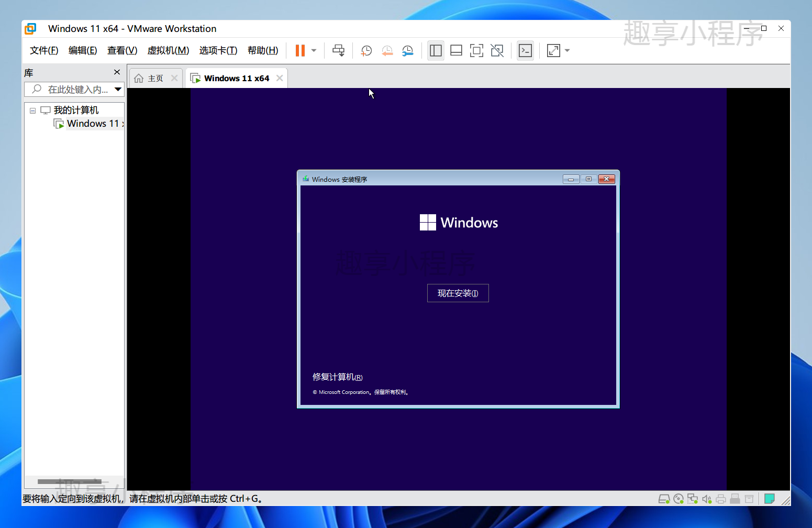Revert the virtual machine to its snapshot

tap(387, 50)
